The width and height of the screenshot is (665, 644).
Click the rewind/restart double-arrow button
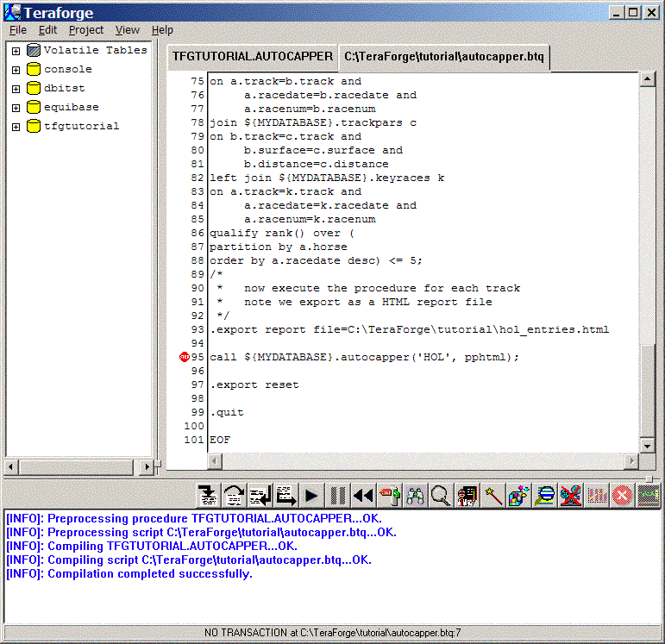coord(363,495)
